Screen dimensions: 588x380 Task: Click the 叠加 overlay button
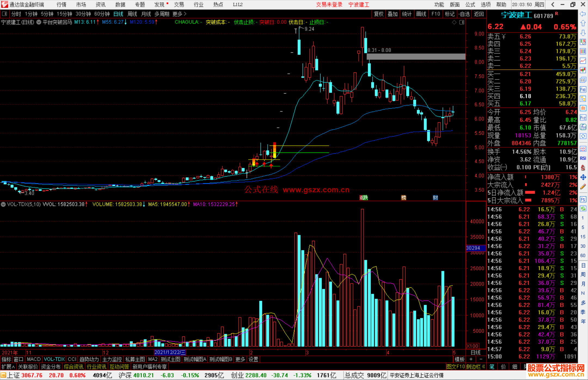pos(393,14)
